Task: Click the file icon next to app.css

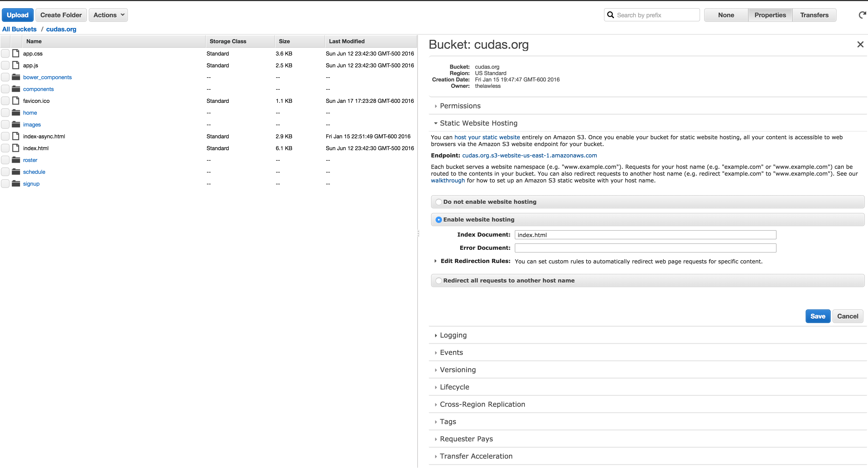Action: click(15, 53)
